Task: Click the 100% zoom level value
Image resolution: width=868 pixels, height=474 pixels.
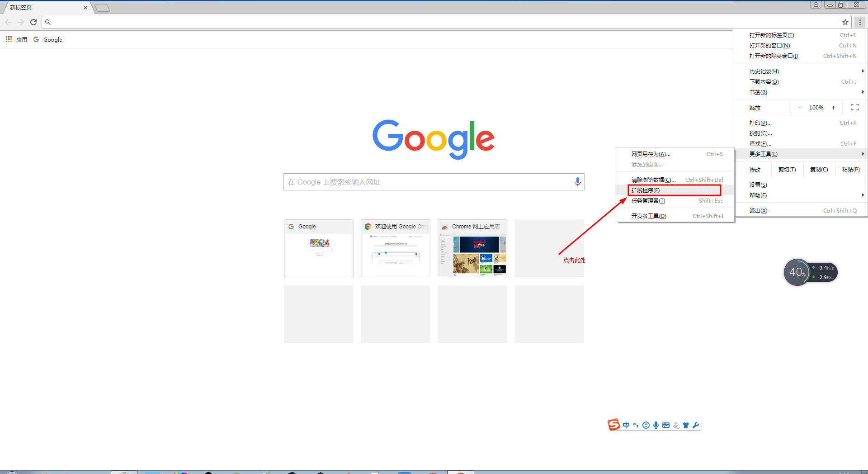Action: click(x=816, y=108)
